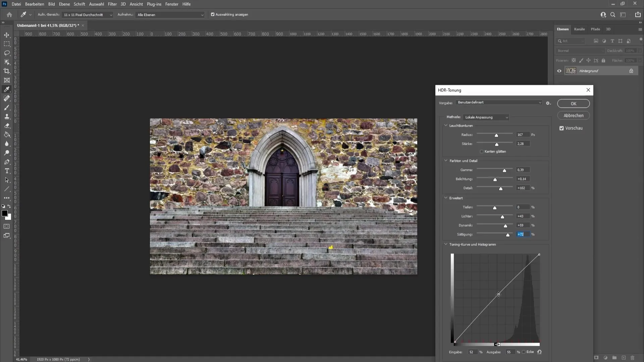Open the Datei menu
Screen dimensions: 644x362
16,4
